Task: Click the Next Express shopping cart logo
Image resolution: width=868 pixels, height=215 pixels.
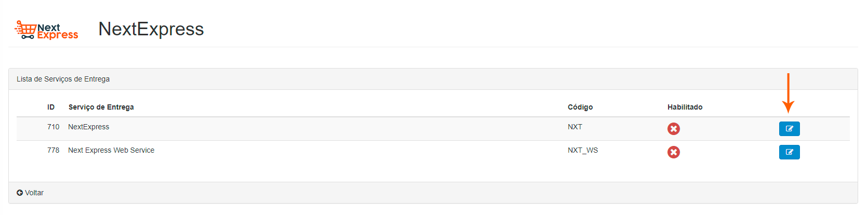Action: click(x=46, y=30)
